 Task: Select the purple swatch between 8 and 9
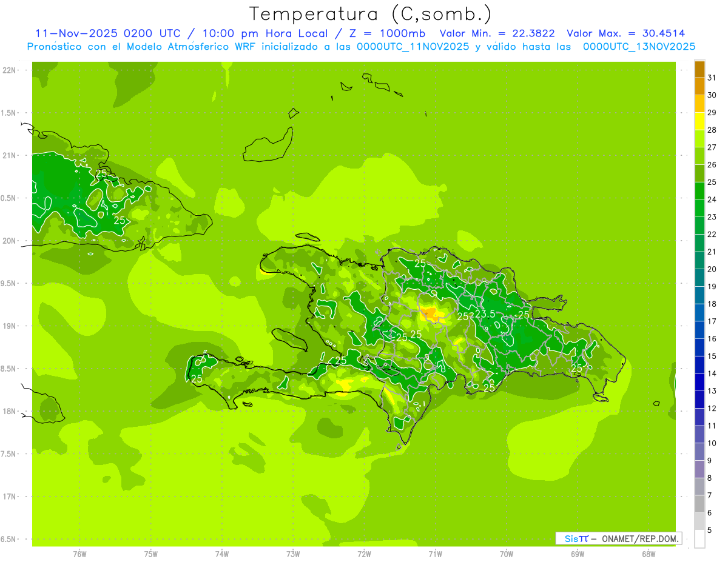699,469
